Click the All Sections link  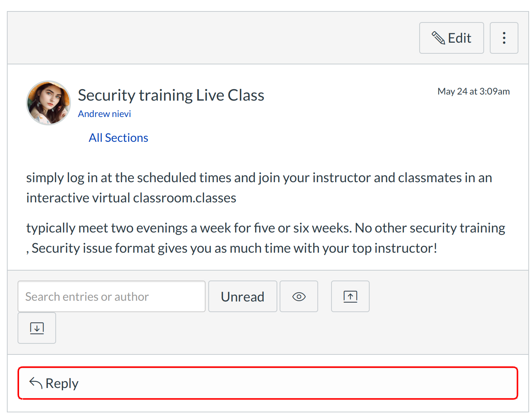118,138
